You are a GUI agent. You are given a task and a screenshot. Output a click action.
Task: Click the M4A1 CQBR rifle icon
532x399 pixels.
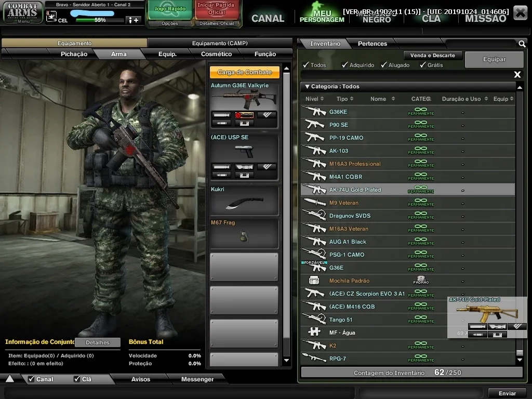[x=314, y=177]
